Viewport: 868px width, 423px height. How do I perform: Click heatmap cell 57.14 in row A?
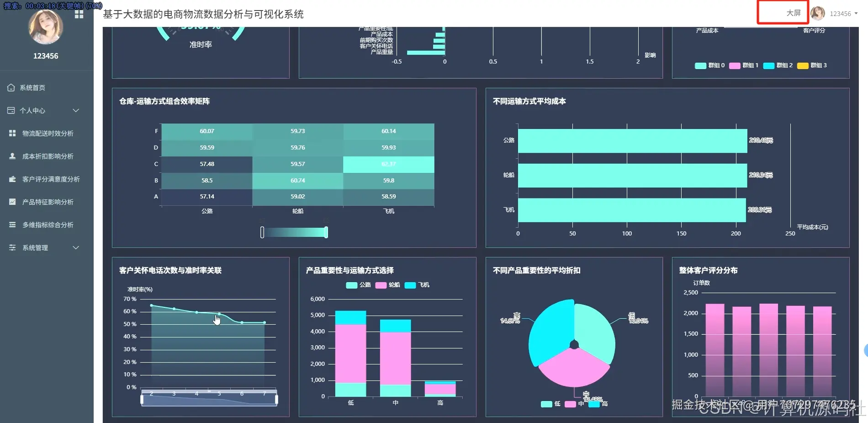pyautogui.click(x=207, y=197)
